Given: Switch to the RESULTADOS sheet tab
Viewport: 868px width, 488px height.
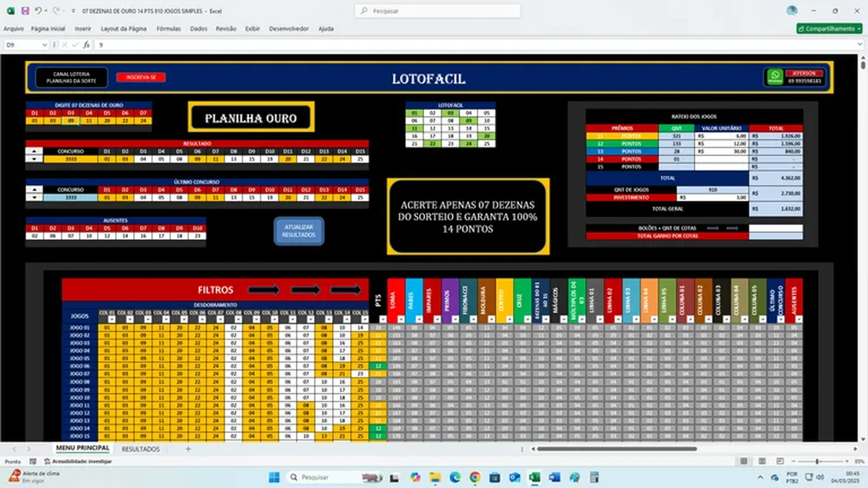Looking at the screenshot, I should tap(141, 449).
